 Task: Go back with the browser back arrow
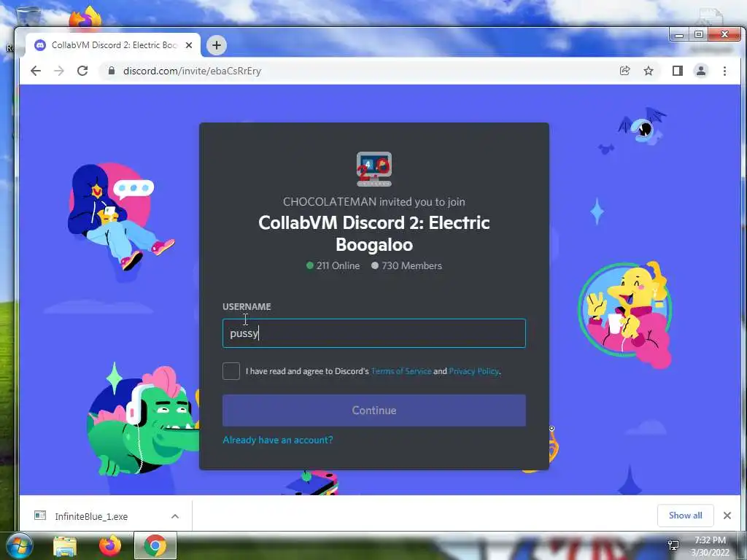click(36, 71)
